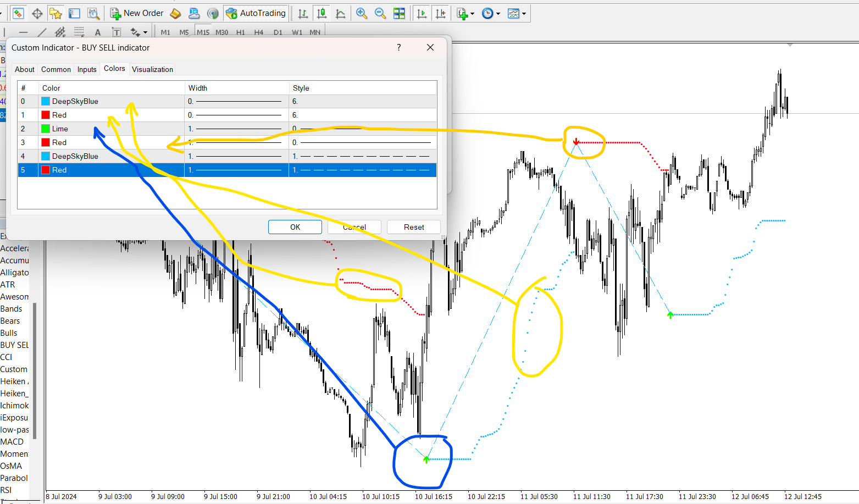The image size is (859, 504).
Task: Select the text label tool
Action: click(117, 32)
